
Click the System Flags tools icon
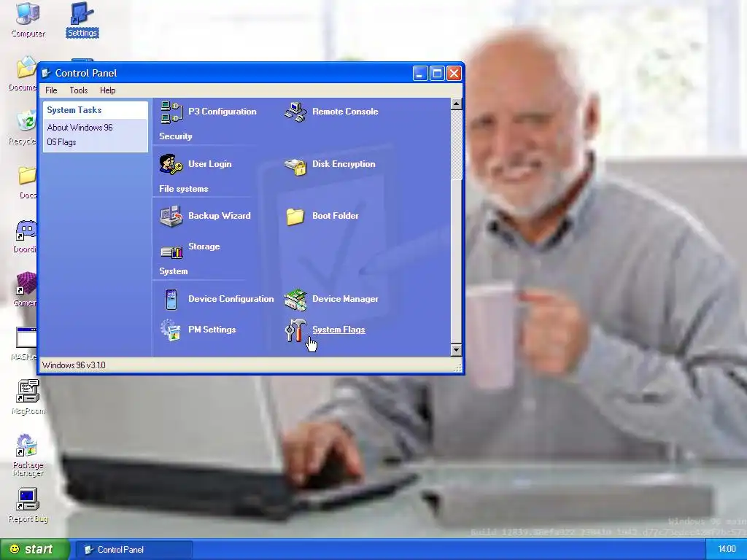click(x=295, y=330)
